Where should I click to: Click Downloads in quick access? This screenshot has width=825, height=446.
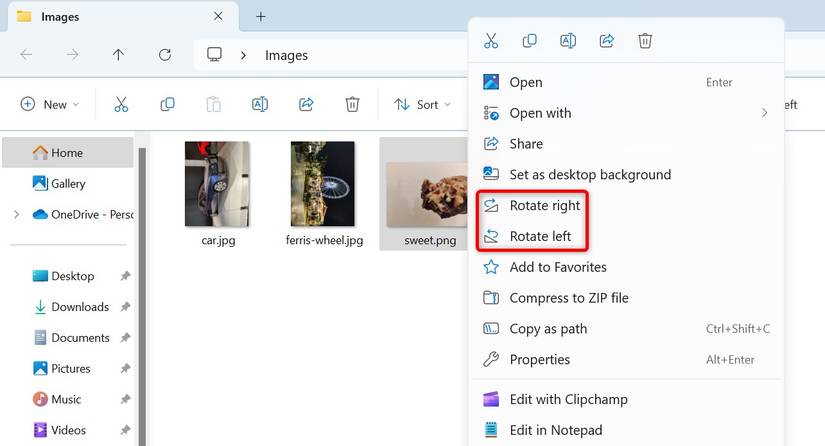[80, 307]
